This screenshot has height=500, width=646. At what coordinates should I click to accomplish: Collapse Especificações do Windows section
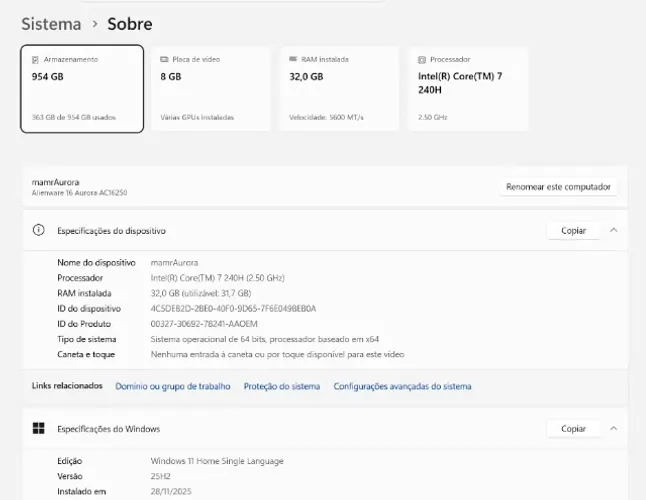(x=613, y=429)
